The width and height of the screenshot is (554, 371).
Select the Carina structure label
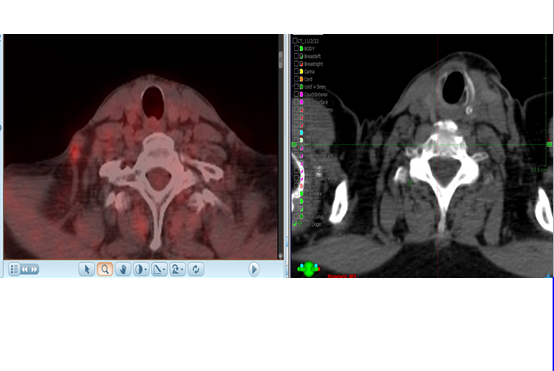(309, 72)
